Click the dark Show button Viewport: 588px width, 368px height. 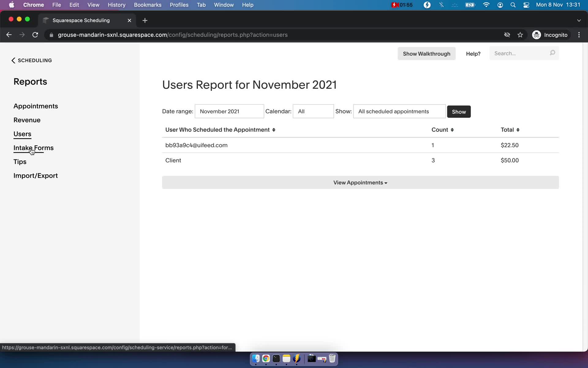click(459, 112)
